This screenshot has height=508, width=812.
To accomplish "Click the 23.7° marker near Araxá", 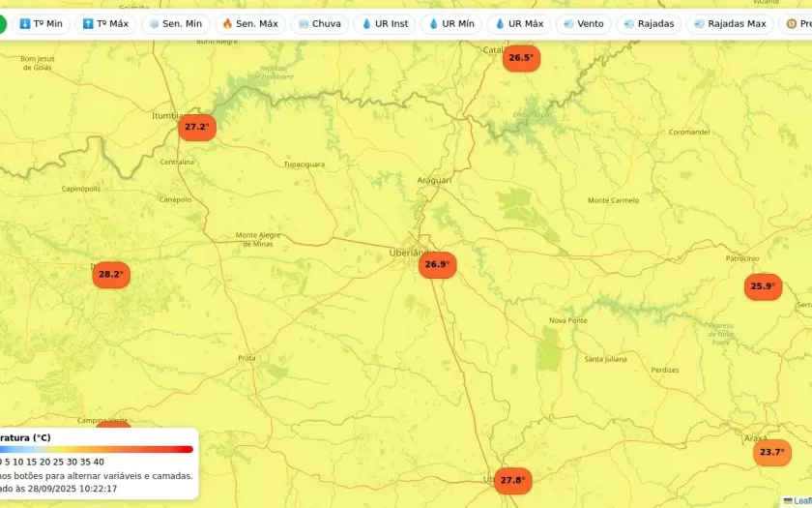I will [771, 452].
